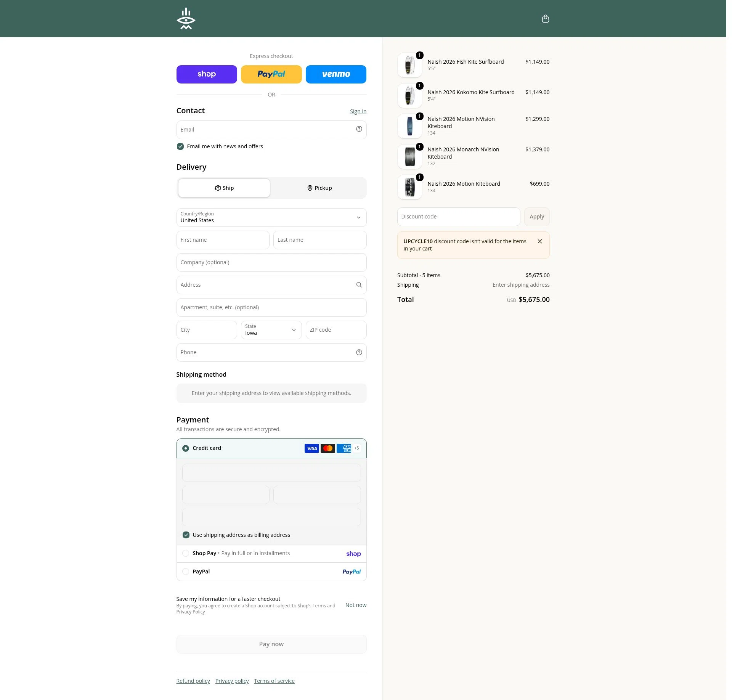Viewport: 732px width, 700px height.
Task: Click 'Enter shipping address' shipping text
Action: [x=521, y=285]
